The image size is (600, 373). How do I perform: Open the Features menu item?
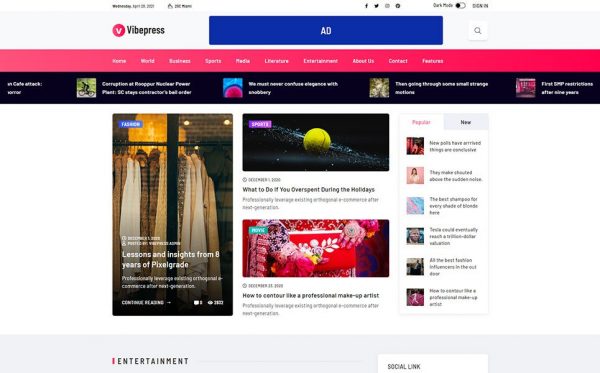coord(433,61)
